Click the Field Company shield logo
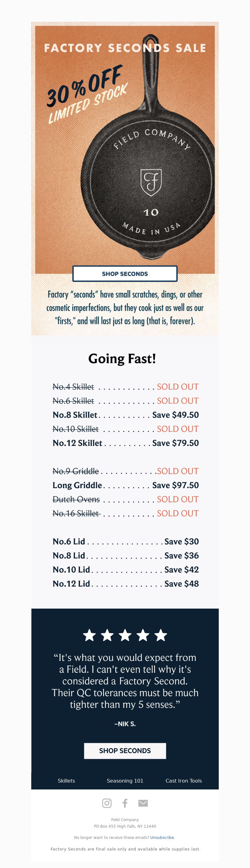250x868 pixels. (151, 182)
